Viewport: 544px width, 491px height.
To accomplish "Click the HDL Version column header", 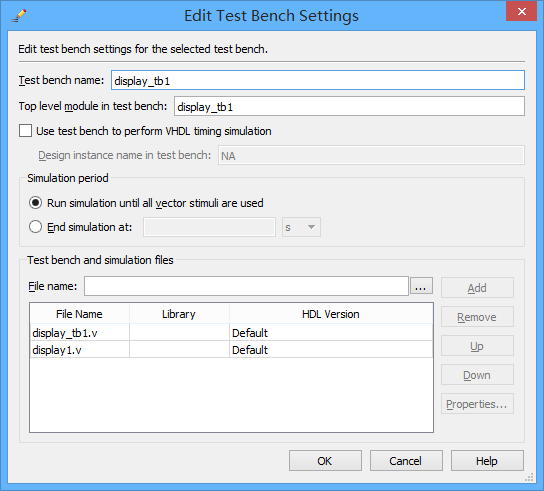I will [x=331, y=314].
